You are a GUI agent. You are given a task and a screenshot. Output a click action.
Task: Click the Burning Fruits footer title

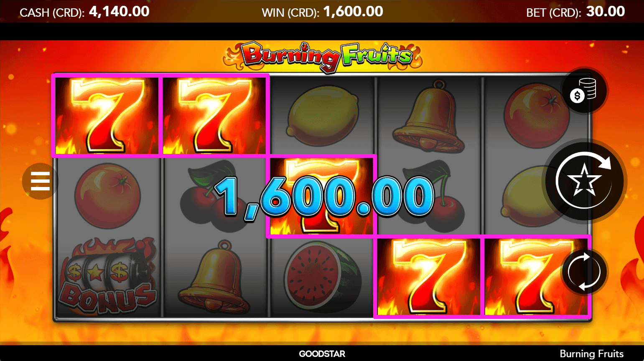point(591,354)
